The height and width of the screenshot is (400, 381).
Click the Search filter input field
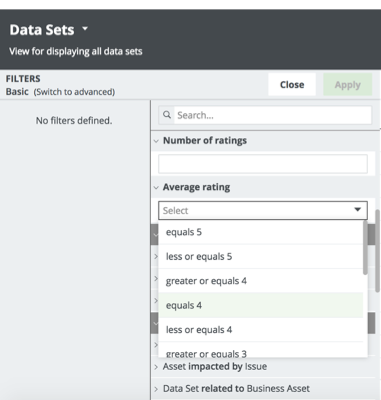coord(272,115)
